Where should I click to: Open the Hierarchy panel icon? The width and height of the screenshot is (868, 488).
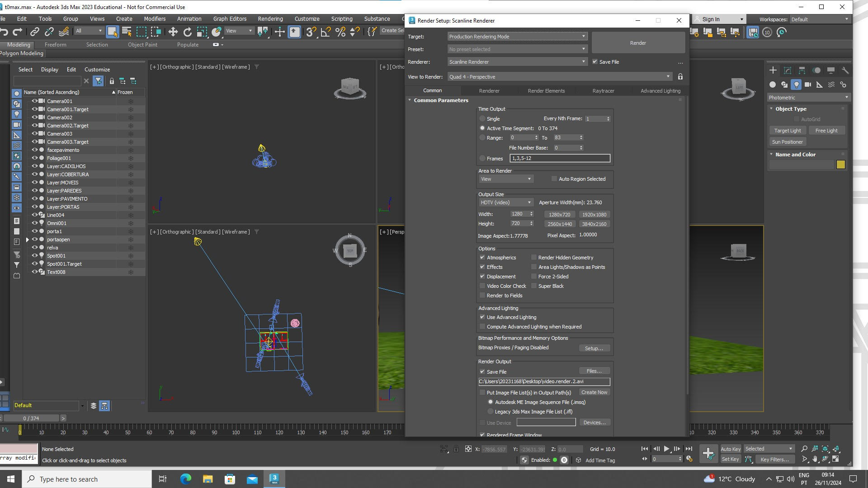click(802, 70)
